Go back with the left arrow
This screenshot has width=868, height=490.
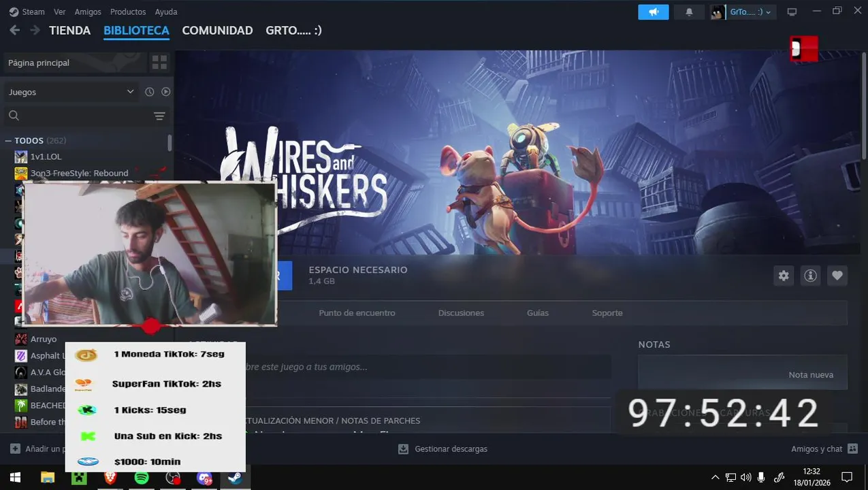(x=14, y=31)
